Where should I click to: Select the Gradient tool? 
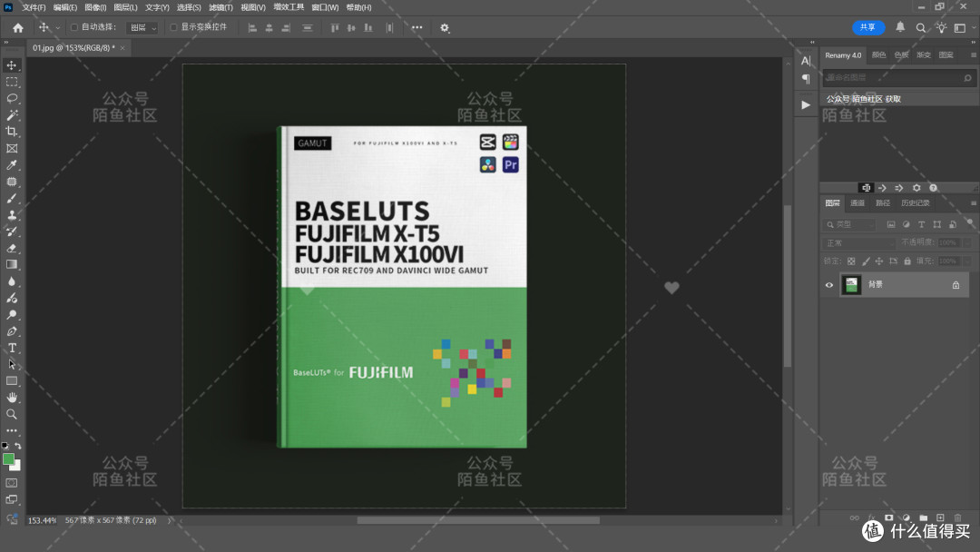click(12, 264)
